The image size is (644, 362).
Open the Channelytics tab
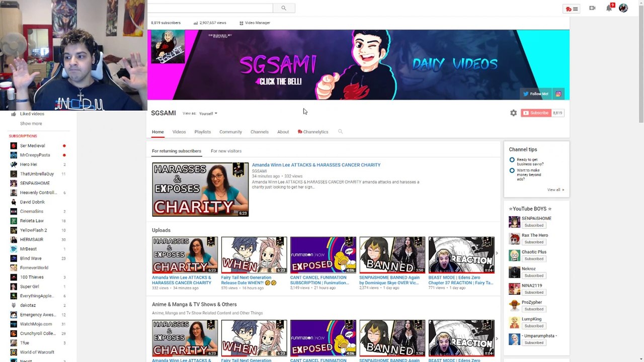pos(313,132)
